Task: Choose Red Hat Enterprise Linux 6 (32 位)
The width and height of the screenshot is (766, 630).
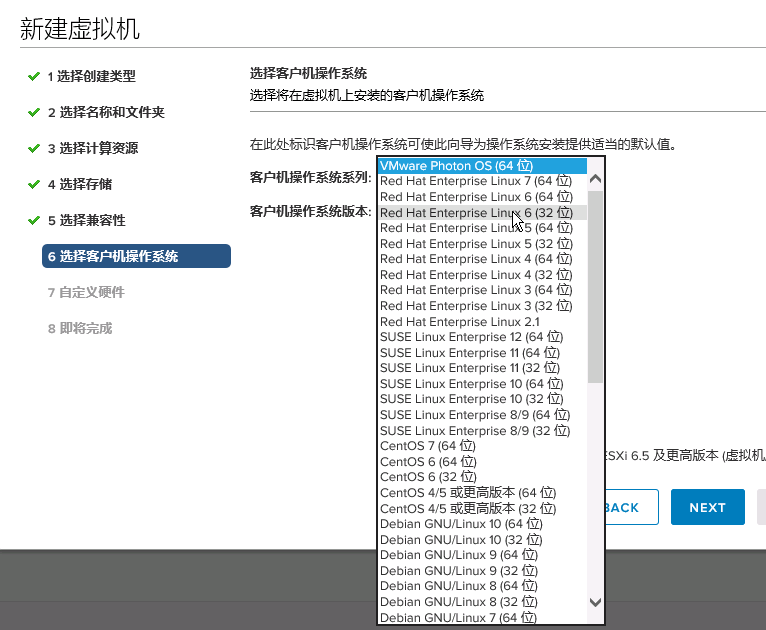Action: [483, 212]
